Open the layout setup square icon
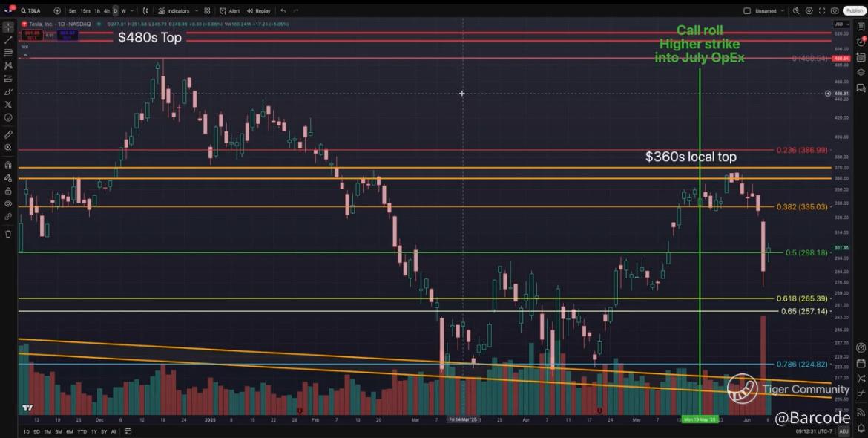The height and width of the screenshot is (438, 868). pos(747,10)
